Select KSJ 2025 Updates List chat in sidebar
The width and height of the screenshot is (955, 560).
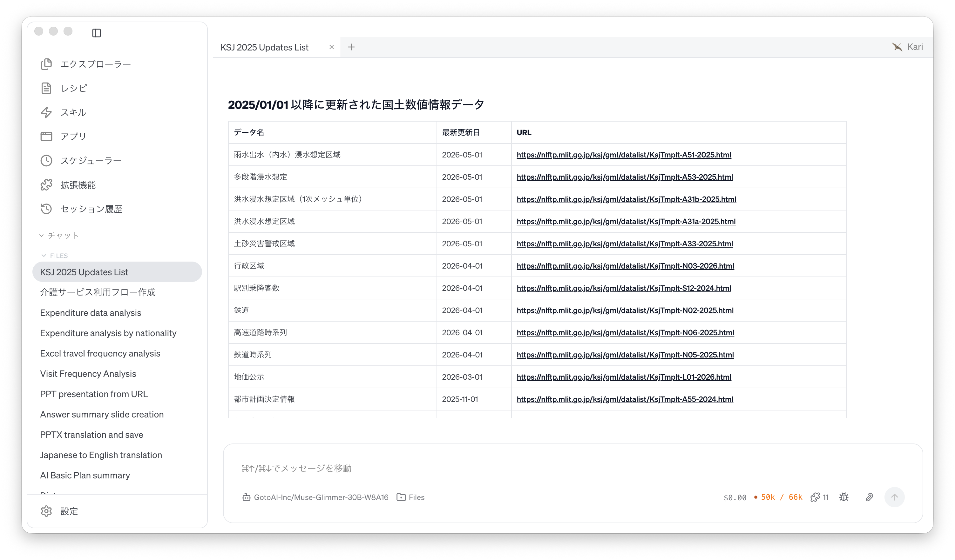pos(117,272)
